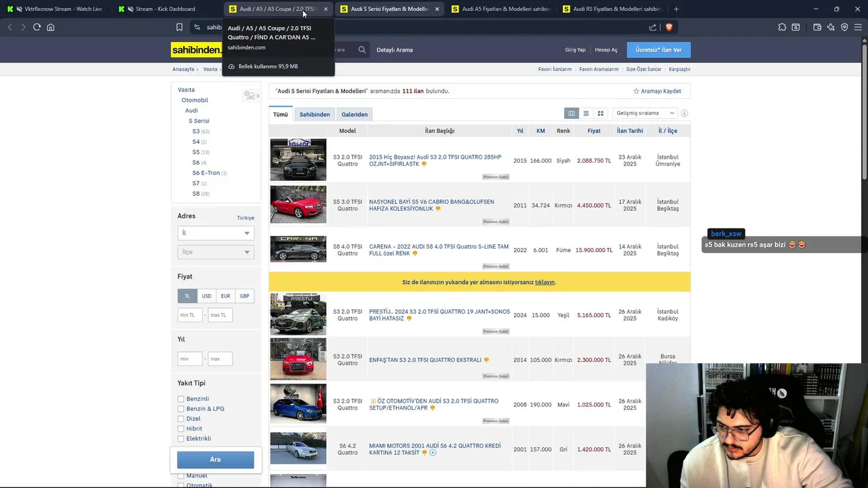Go forward using browser forward arrow
The image size is (868, 488).
coord(23,27)
